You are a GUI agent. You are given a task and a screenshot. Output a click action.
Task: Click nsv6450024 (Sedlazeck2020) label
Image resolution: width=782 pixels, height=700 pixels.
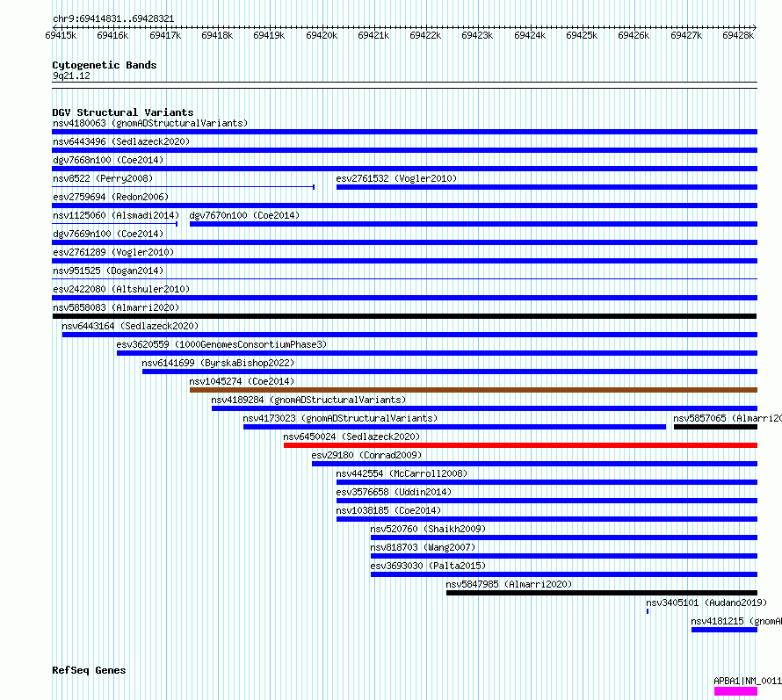[x=351, y=437]
